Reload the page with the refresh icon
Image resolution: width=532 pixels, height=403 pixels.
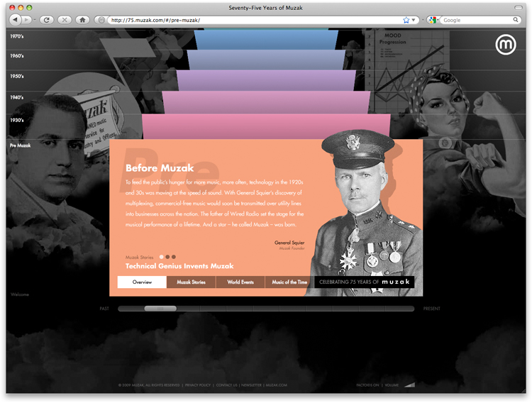point(47,20)
